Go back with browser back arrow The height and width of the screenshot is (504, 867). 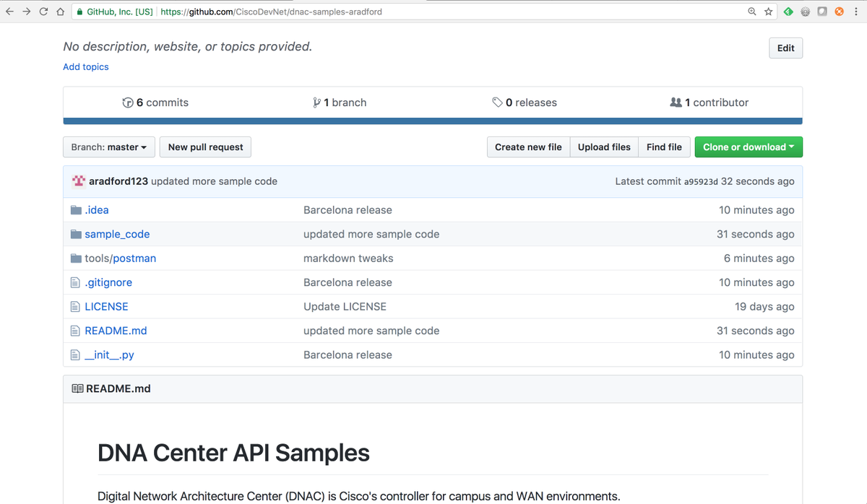coord(9,12)
